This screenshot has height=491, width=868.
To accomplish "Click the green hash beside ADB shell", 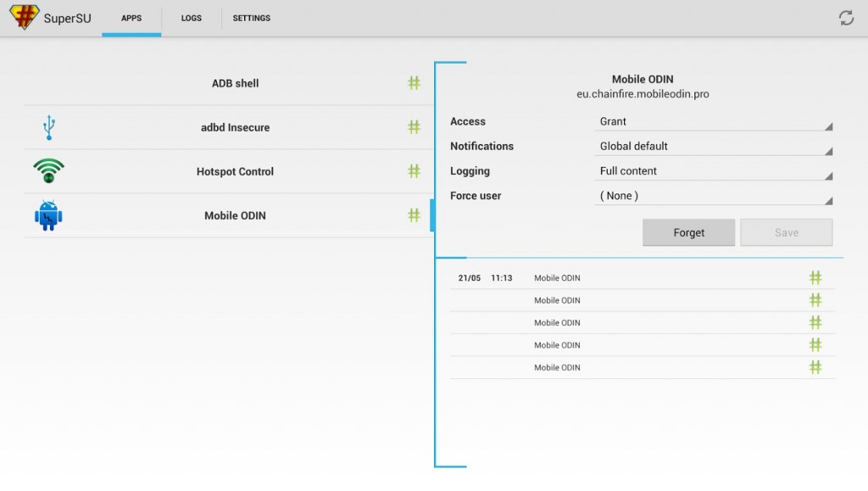I will [414, 83].
